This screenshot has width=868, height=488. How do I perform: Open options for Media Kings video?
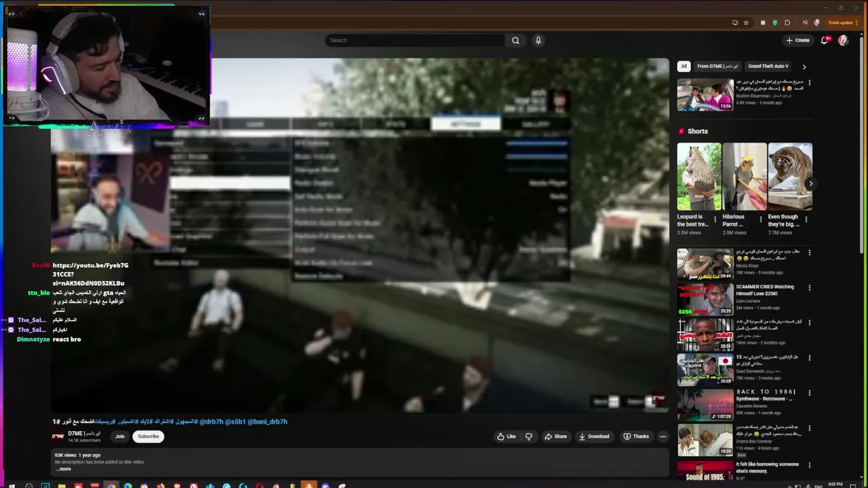tap(809, 253)
